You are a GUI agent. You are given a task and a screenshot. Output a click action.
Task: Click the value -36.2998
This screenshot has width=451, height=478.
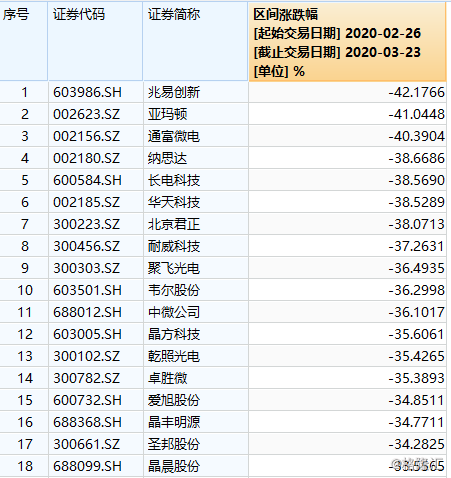417,290
